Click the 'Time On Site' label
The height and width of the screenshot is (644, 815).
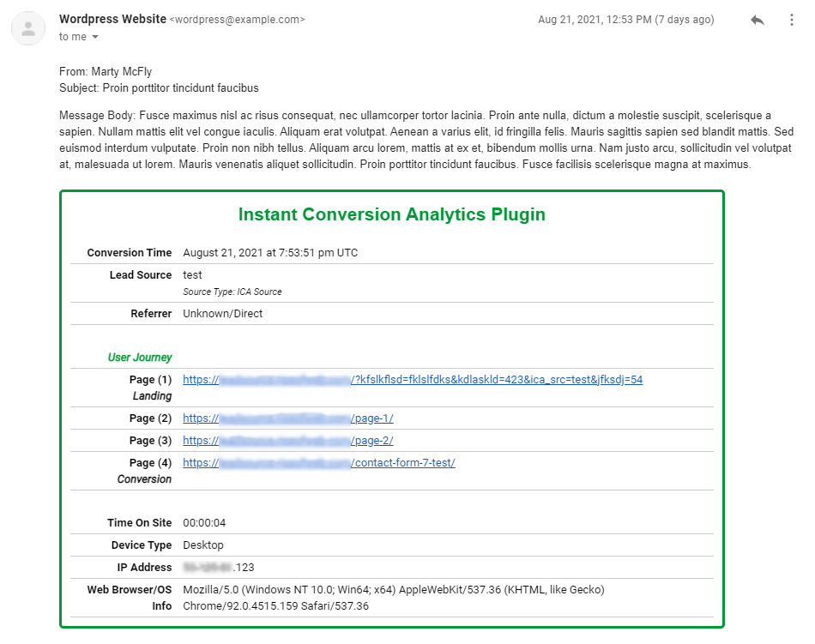click(x=139, y=523)
